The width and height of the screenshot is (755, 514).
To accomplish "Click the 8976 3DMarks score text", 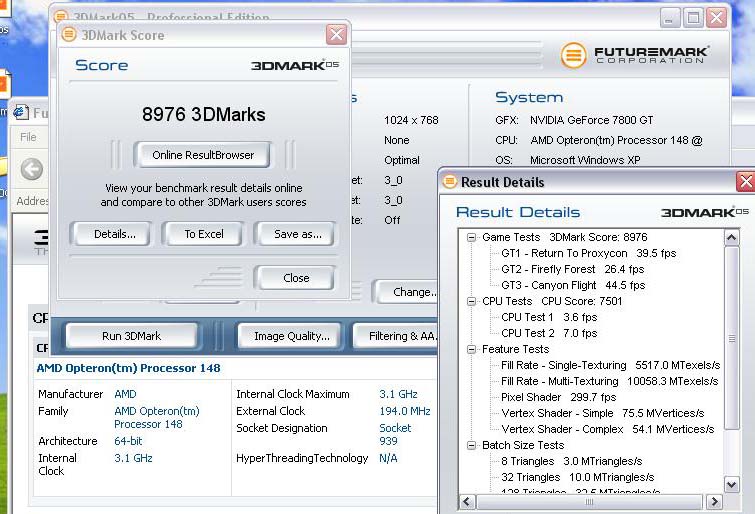I will pos(204,114).
